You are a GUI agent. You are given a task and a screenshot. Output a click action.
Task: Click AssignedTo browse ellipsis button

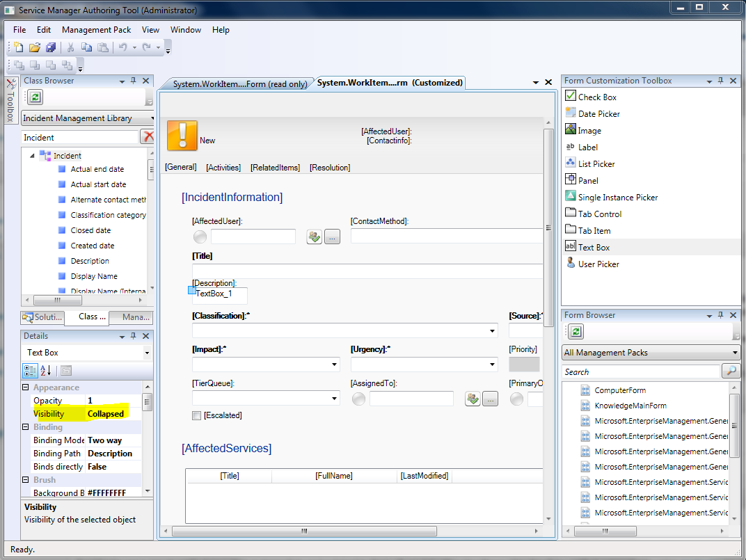click(x=490, y=399)
